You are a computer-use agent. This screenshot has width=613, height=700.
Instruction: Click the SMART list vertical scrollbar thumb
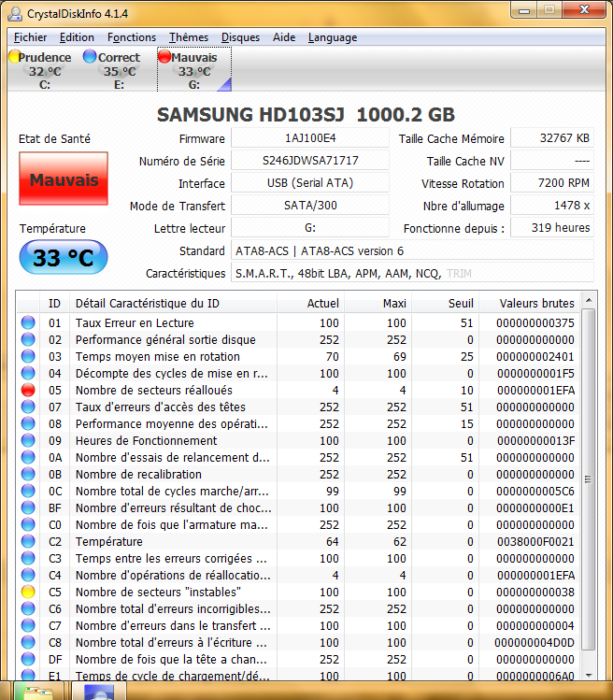coord(589,479)
